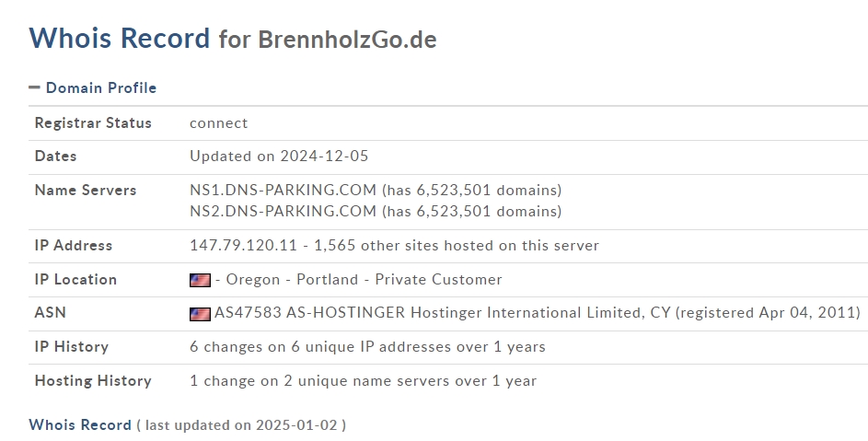Click the US flag in ASN row

pos(200,314)
